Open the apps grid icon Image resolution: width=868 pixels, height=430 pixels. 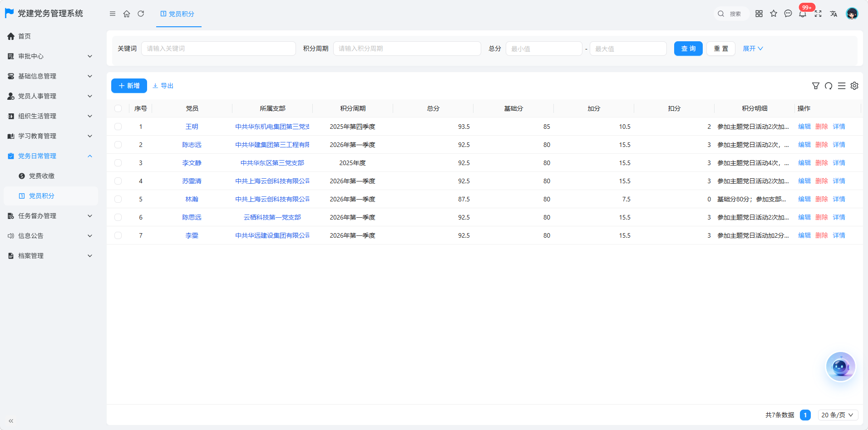click(x=759, y=14)
